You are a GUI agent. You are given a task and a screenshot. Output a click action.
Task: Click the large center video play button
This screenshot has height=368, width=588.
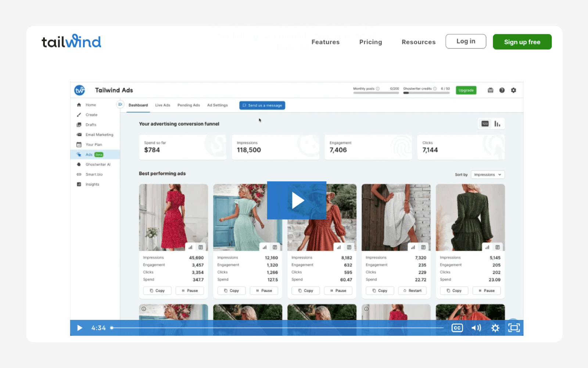(297, 201)
